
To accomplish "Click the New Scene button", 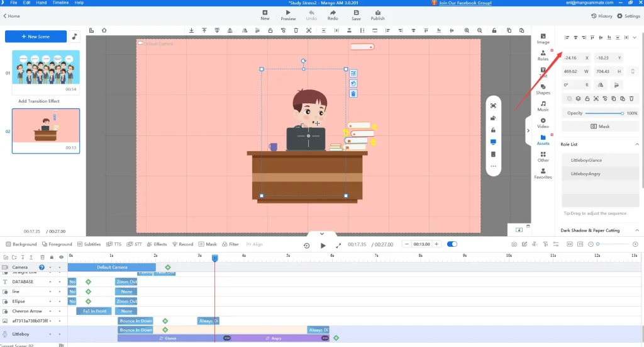I will point(36,37).
